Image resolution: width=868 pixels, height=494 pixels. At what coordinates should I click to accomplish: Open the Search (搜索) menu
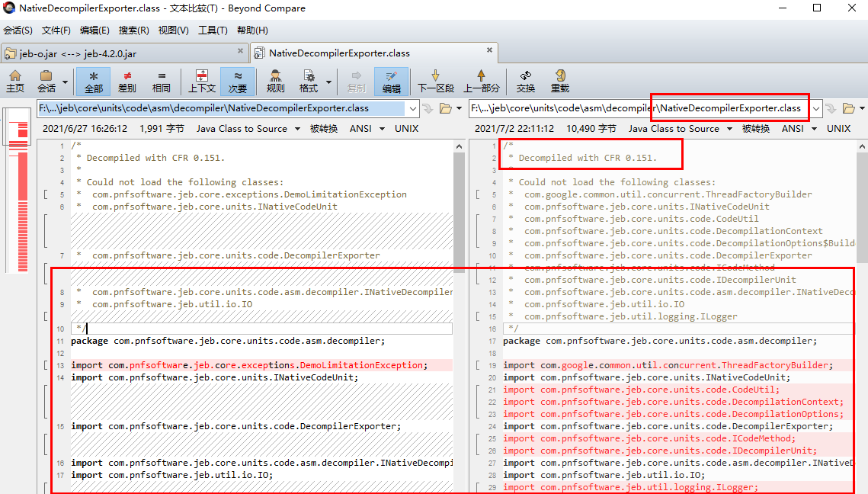click(x=133, y=30)
